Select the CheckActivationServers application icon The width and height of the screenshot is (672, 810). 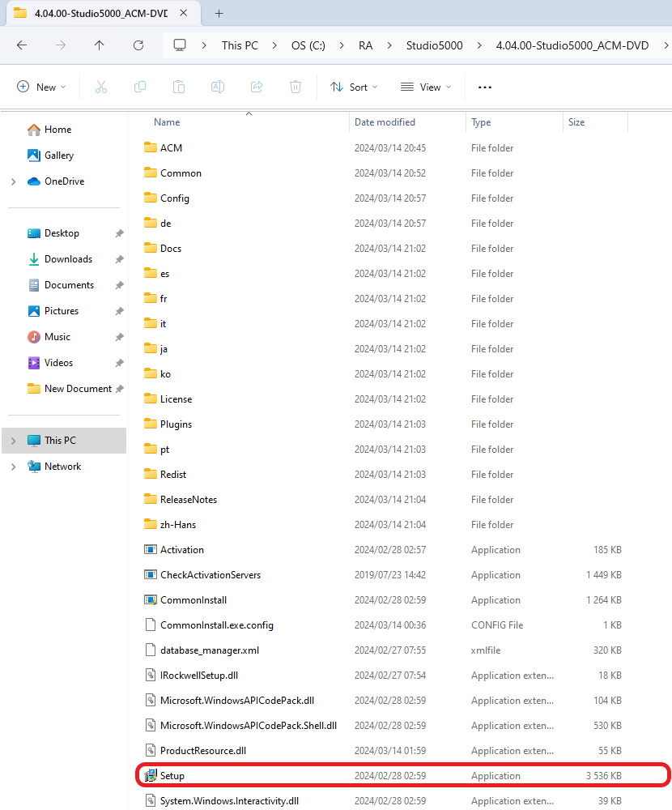151,574
